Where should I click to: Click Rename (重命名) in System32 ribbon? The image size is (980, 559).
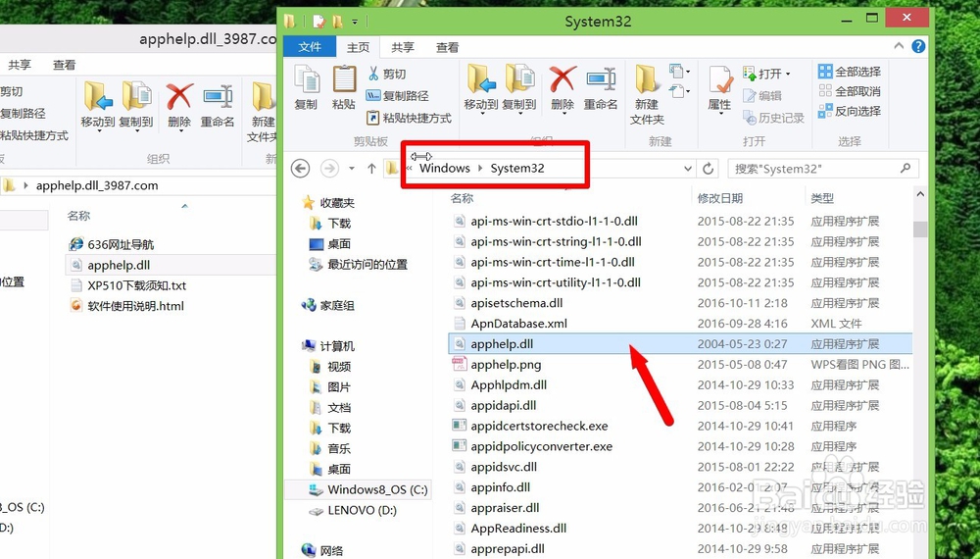tap(601, 89)
